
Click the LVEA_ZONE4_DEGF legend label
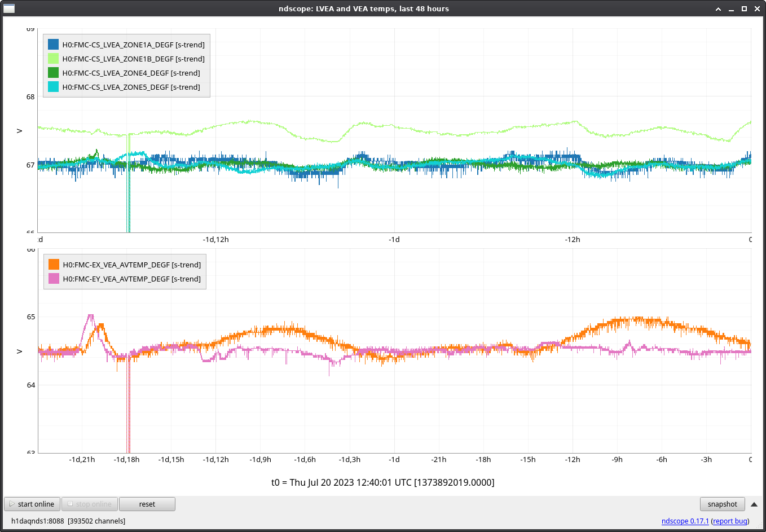pyautogui.click(x=131, y=73)
